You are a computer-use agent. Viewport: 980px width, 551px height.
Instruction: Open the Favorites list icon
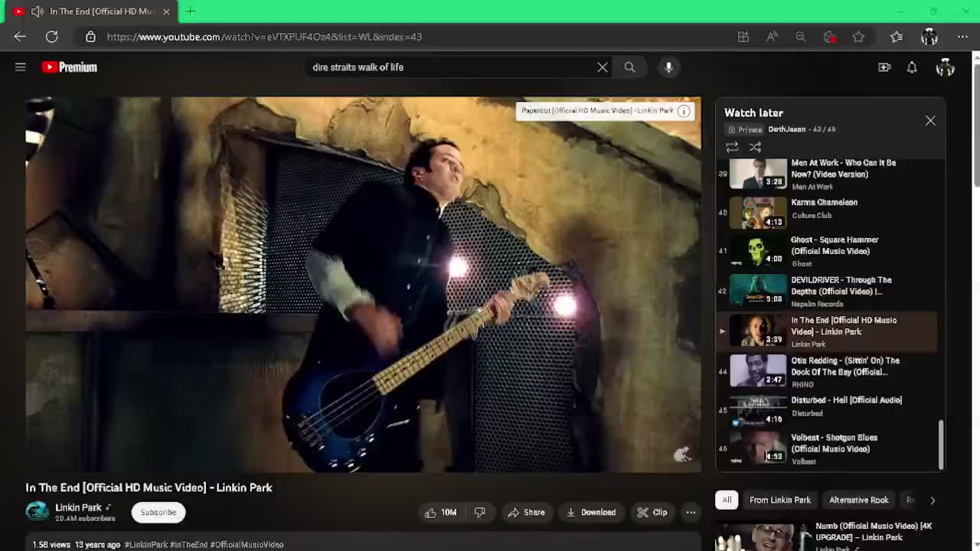pyautogui.click(x=897, y=37)
